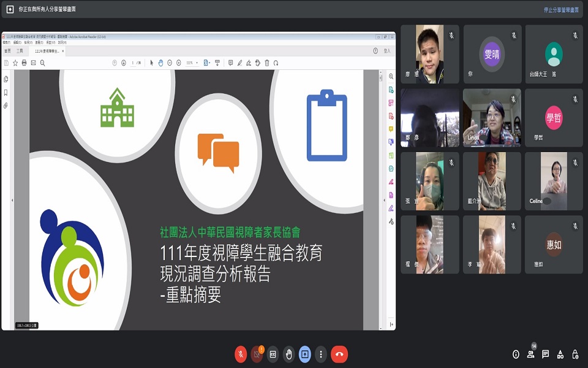Open the meeting chat panel
This screenshot has width=588, height=368.
coord(545,354)
